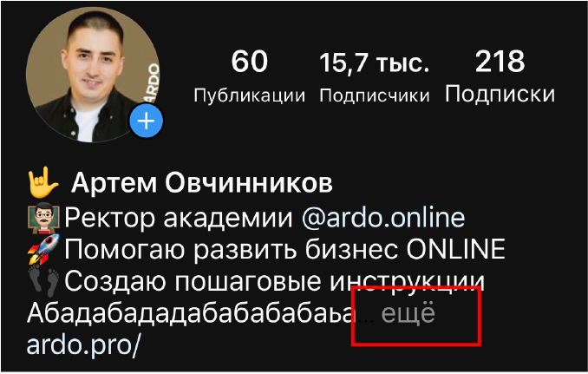Tap the blue plus add-story icon
This screenshot has height=374, width=588.
pyautogui.click(x=147, y=121)
